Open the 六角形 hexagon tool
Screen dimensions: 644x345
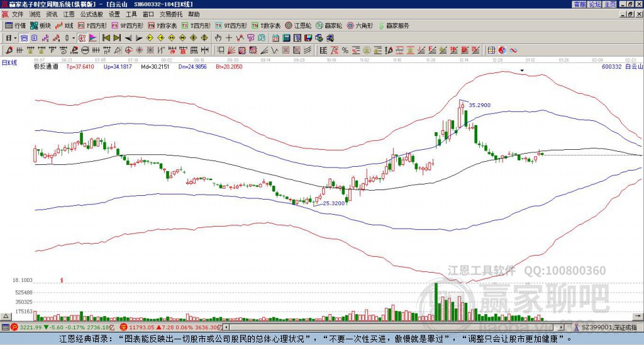click(x=360, y=26)
